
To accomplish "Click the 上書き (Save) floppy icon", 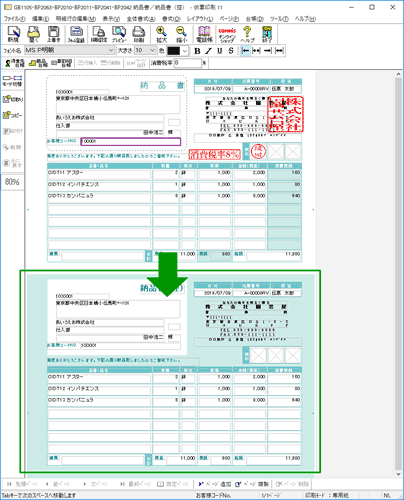I will [x=53, y=34].
